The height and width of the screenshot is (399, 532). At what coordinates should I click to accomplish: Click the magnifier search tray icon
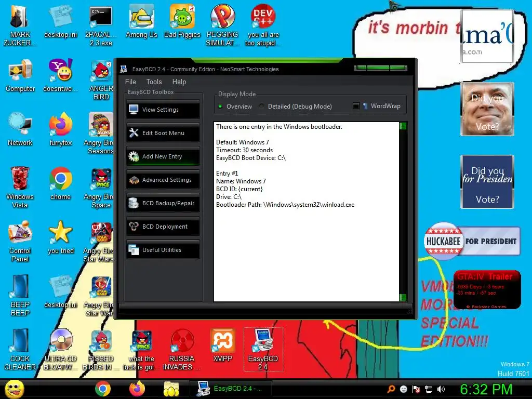391,389
